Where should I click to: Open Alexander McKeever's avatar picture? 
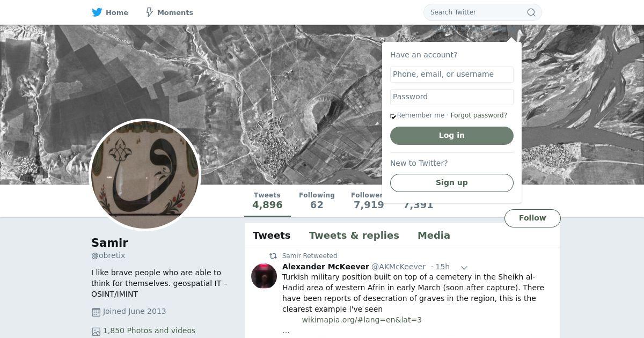click(264, 276)
